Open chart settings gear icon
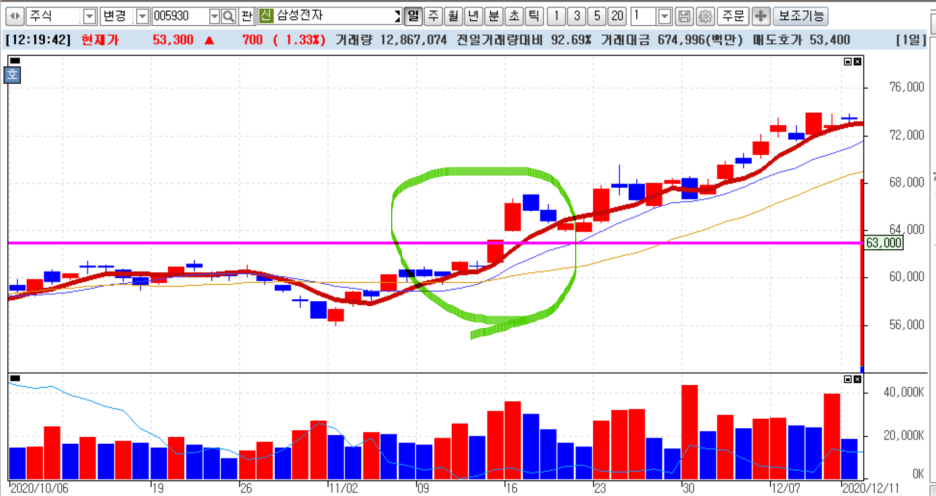Viewport: 936px width, 496px height. (705, 16)
